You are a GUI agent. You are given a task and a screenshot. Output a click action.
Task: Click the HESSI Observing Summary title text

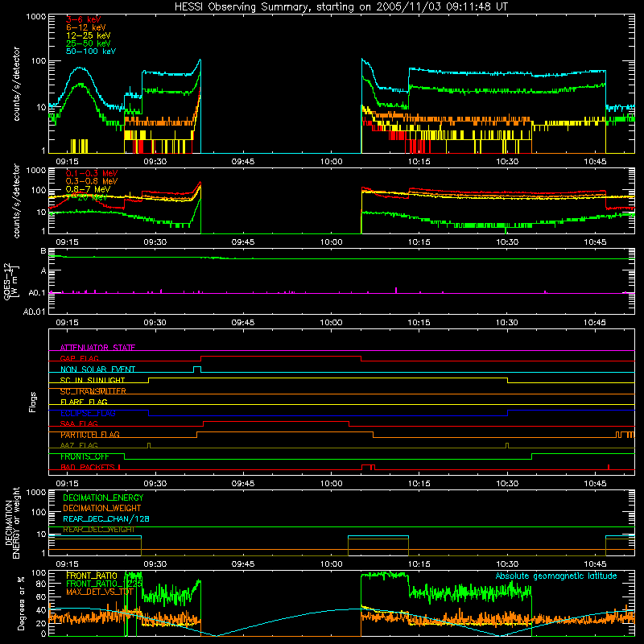(341, 7)
